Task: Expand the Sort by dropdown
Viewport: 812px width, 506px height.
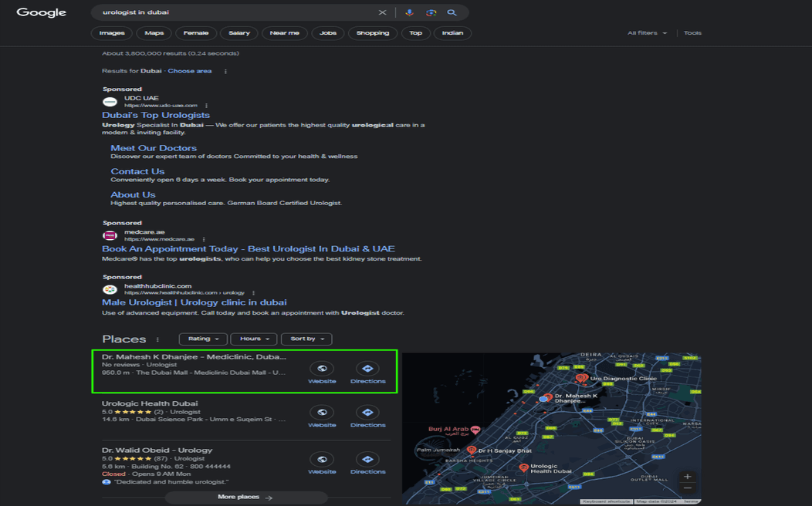Action: tap(306, 339)
